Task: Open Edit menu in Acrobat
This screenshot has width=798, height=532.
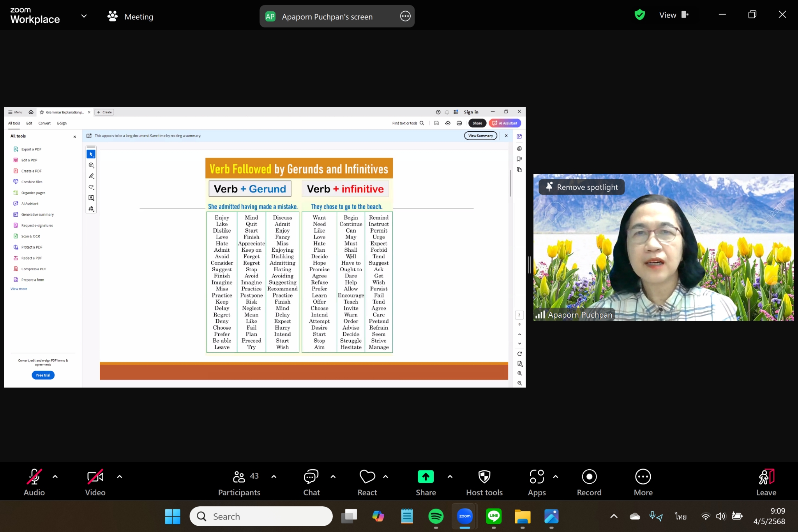Action: click(x=29, y=123)
